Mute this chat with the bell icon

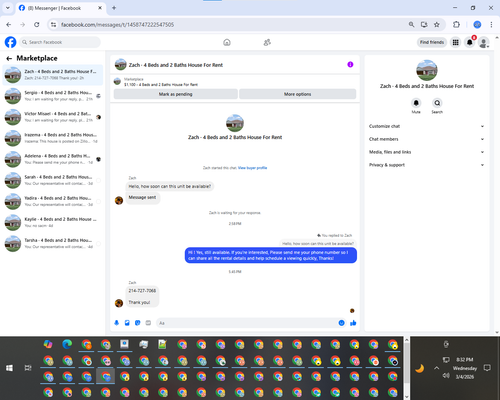(x=416, y=103)
